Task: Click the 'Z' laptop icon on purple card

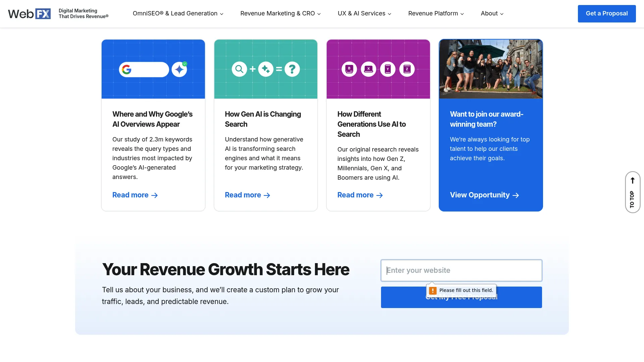Action: tap(407, 69)
